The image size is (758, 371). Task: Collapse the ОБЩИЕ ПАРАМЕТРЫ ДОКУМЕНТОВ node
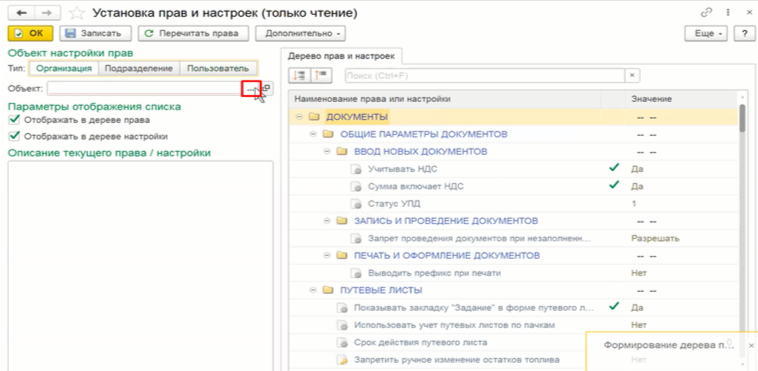click(313, 134)
